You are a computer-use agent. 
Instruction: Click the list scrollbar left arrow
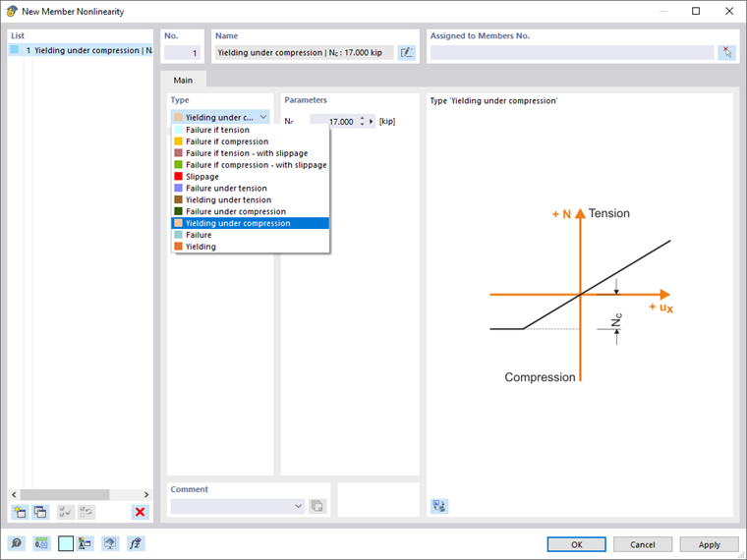pyautogui.click(x=15, y=494)
